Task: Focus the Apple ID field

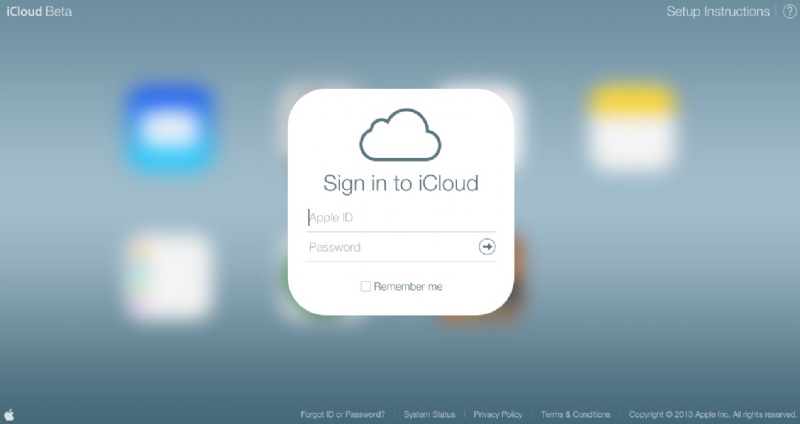Action: 401,218
